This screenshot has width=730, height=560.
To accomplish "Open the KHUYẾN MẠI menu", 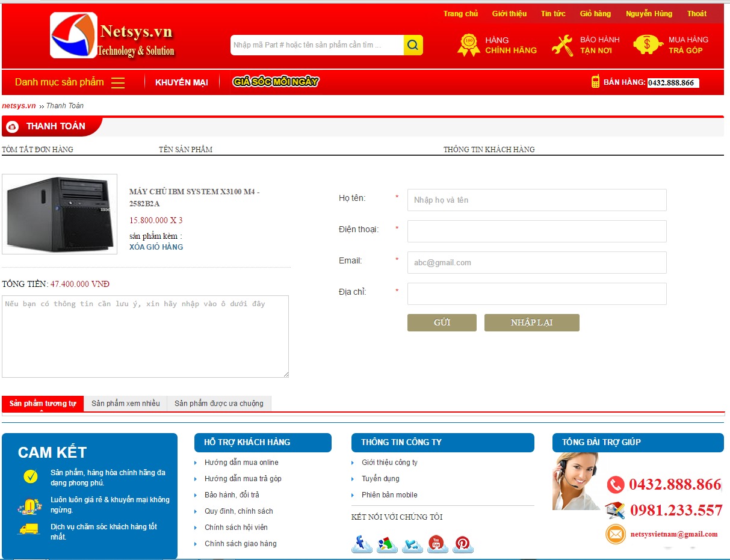I will pyautogui.click(x=181, y=82).
